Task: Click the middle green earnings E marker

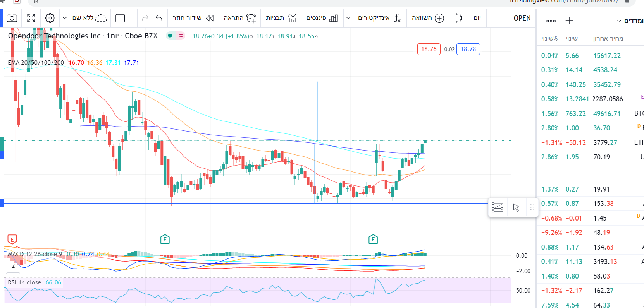Action: 165,240
